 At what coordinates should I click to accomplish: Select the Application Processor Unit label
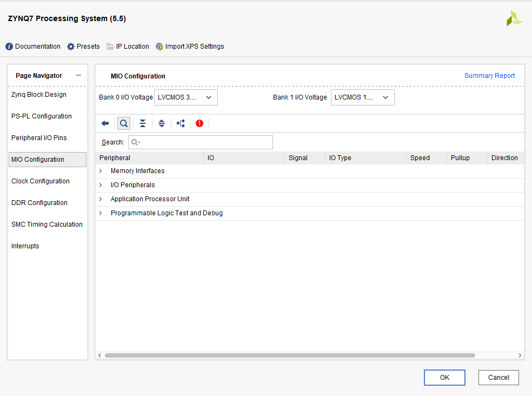click(x=150, y=199)
